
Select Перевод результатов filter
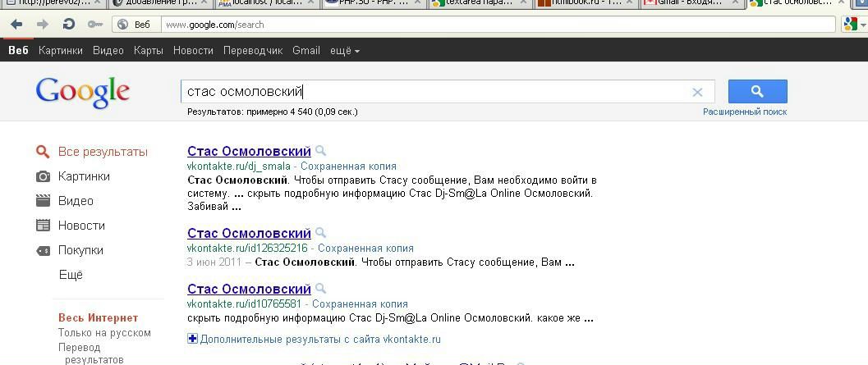91,354
